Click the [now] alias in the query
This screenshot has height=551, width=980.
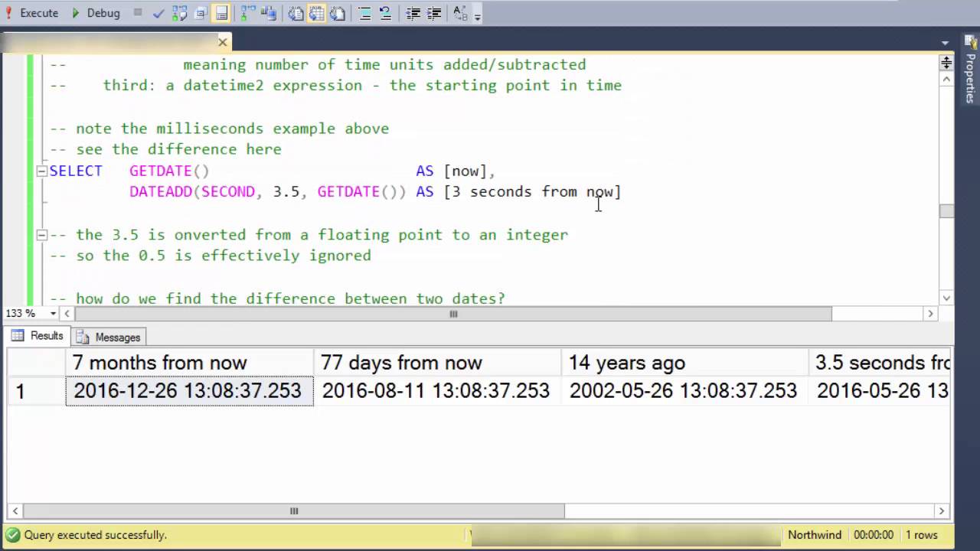tap(465, 171)
